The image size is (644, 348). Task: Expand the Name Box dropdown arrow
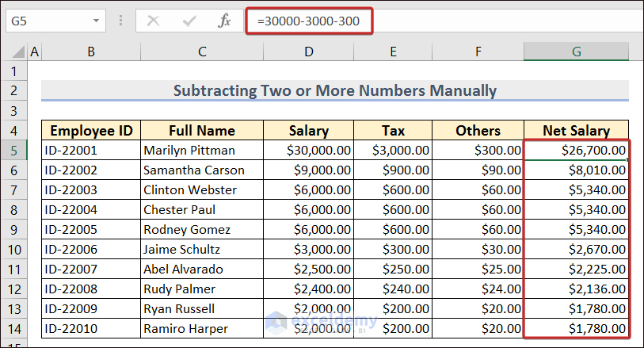97,21
